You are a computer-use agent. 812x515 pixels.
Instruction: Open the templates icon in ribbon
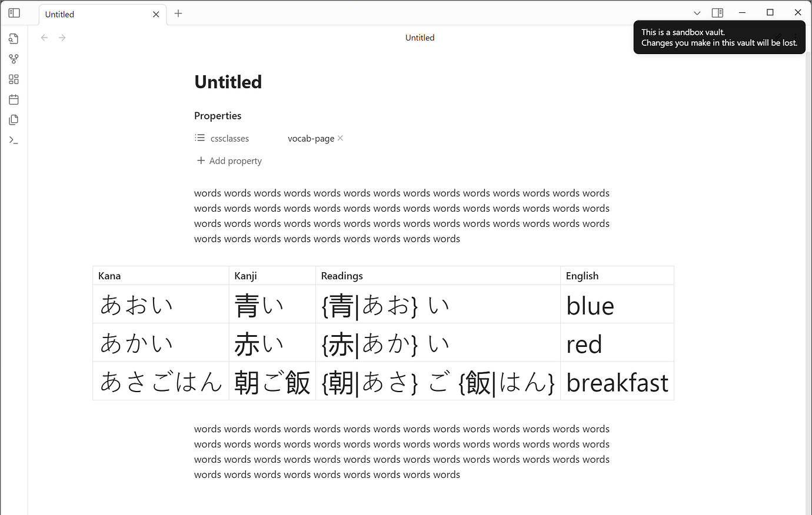[x=14, y=120]
